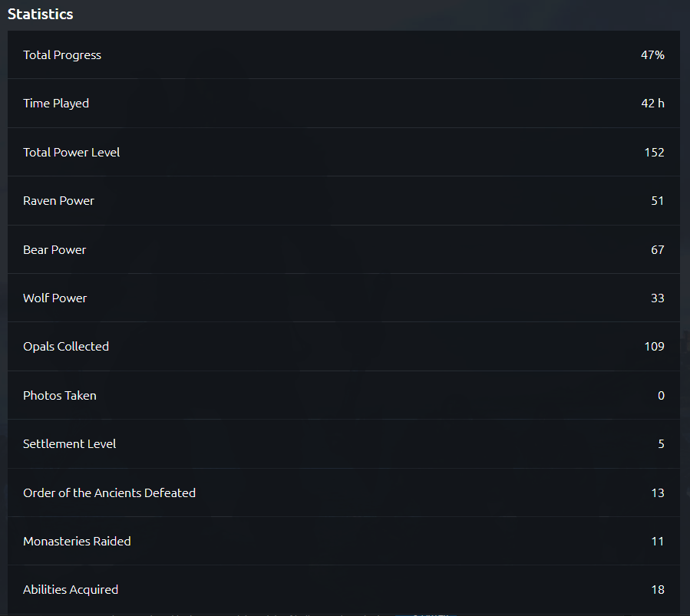This screenshot has width=690, height=616.
Task: Click Order of the Ancients Defeated label
Action: (x=109, y=492)
